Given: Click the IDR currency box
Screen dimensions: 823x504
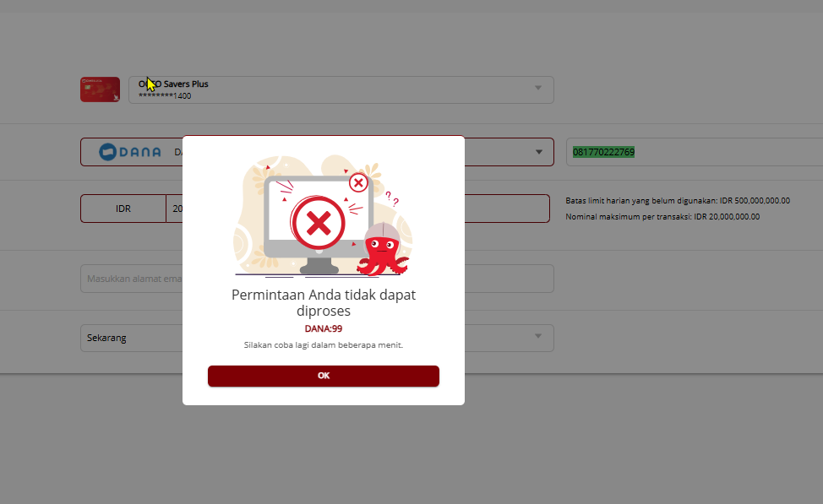Looking at the screenshot, I should [x=123, y=209].
